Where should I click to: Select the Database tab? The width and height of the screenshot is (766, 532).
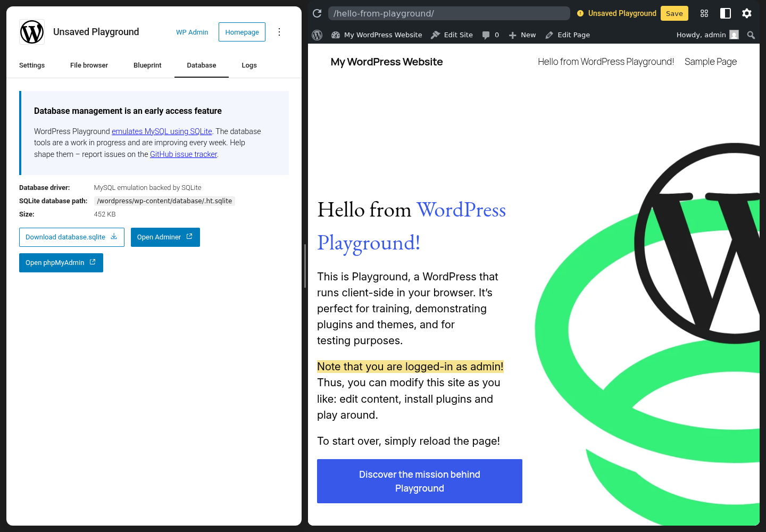click(202, 65)
